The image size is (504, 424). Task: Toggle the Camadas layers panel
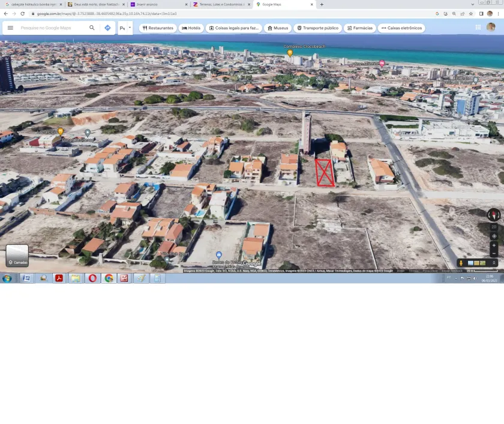pyautogui.click(x=17, y=255)
